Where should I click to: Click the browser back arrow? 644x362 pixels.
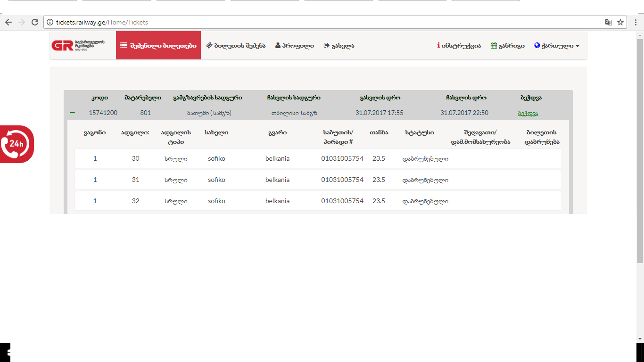8,22
